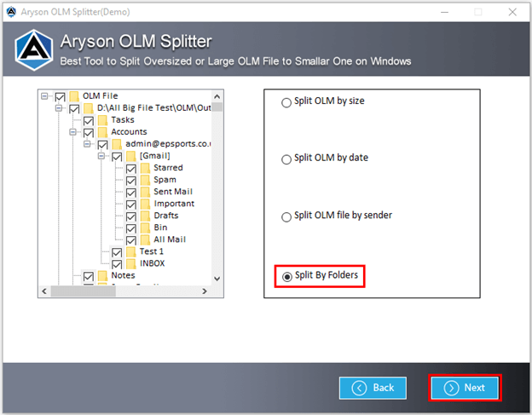
Task: Click the Aryson title bar app icon
Action: (11, 12)
